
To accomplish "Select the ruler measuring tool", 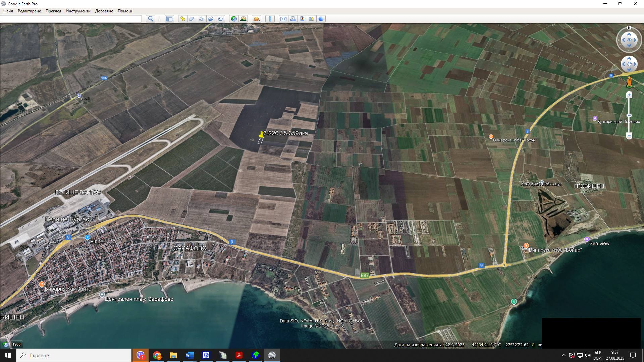I will click(270, 19).
